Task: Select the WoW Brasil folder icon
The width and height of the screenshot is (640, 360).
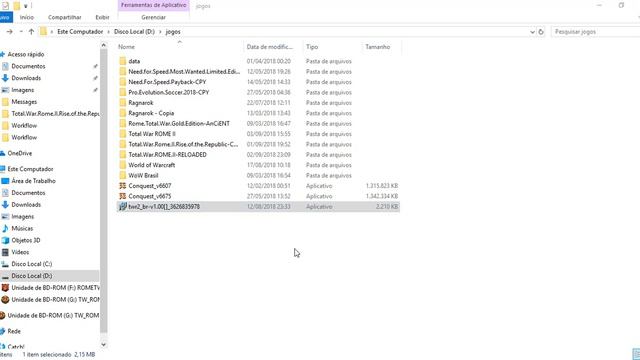Action: coord(122,176)
